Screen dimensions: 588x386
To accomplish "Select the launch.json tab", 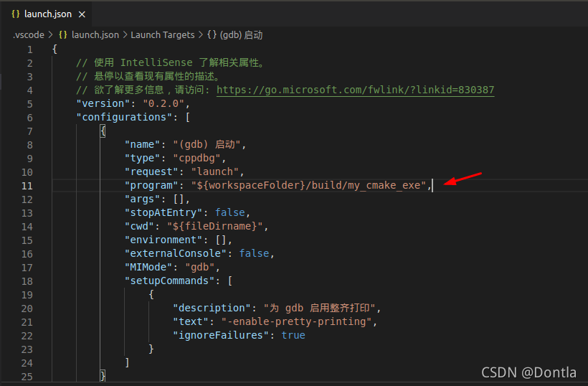I will (x=48, y=14).
